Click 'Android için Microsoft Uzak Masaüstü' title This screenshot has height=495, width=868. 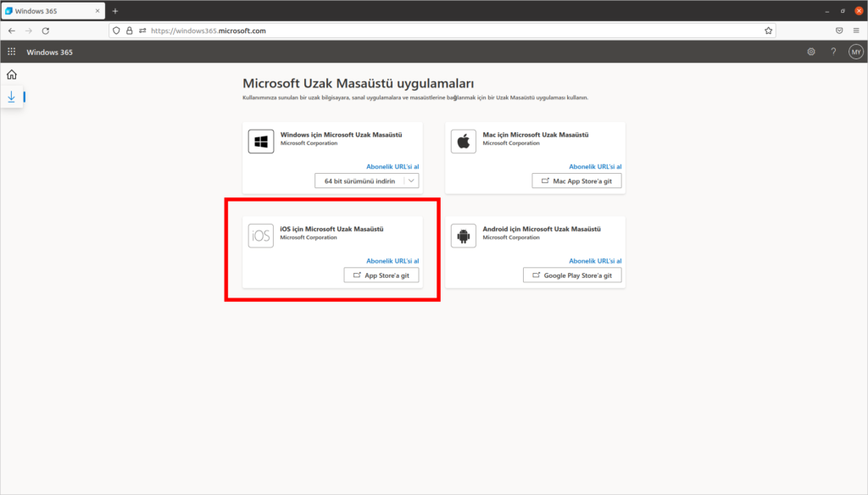(542, 229)
